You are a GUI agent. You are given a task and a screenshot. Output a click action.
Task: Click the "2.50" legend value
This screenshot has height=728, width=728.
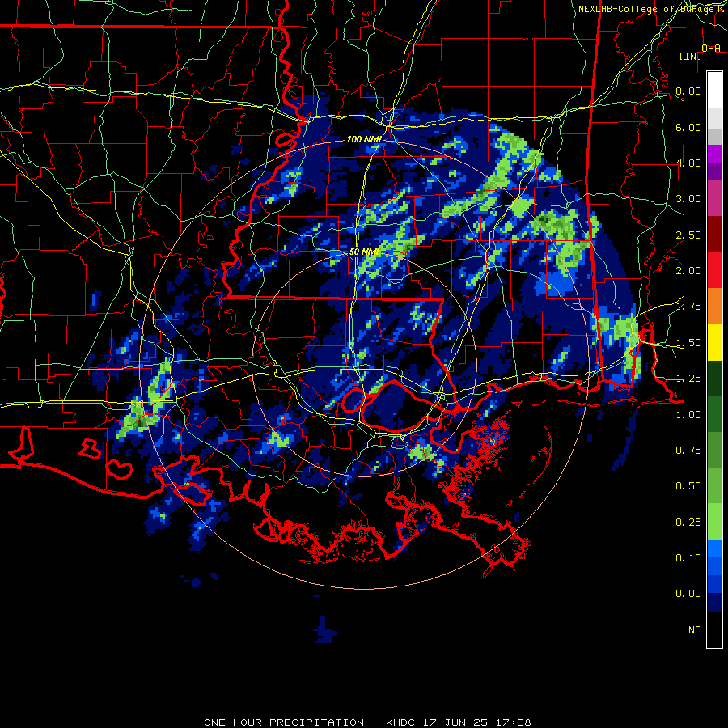(x=688, y=235)
